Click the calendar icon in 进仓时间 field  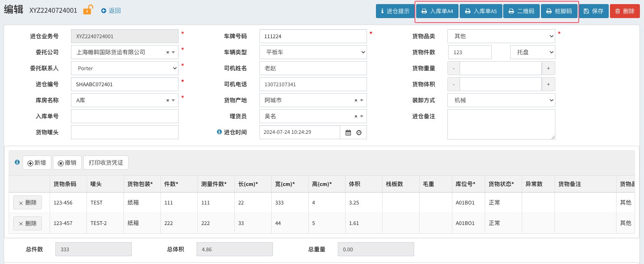coord(348,133)
